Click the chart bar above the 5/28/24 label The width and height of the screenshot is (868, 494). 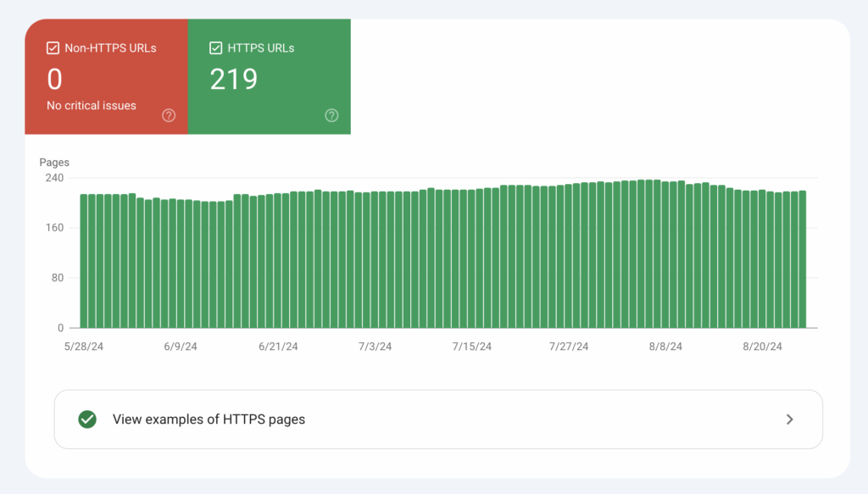click(x=83, y=258)
